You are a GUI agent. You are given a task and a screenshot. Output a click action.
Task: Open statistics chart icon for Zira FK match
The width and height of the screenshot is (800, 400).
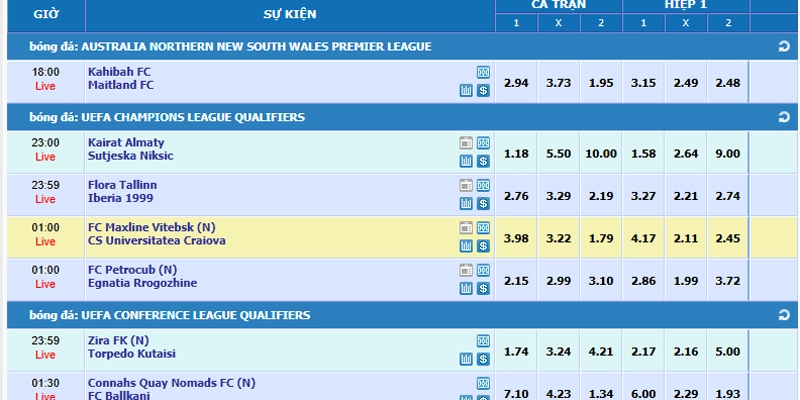[x=466, y=359]
